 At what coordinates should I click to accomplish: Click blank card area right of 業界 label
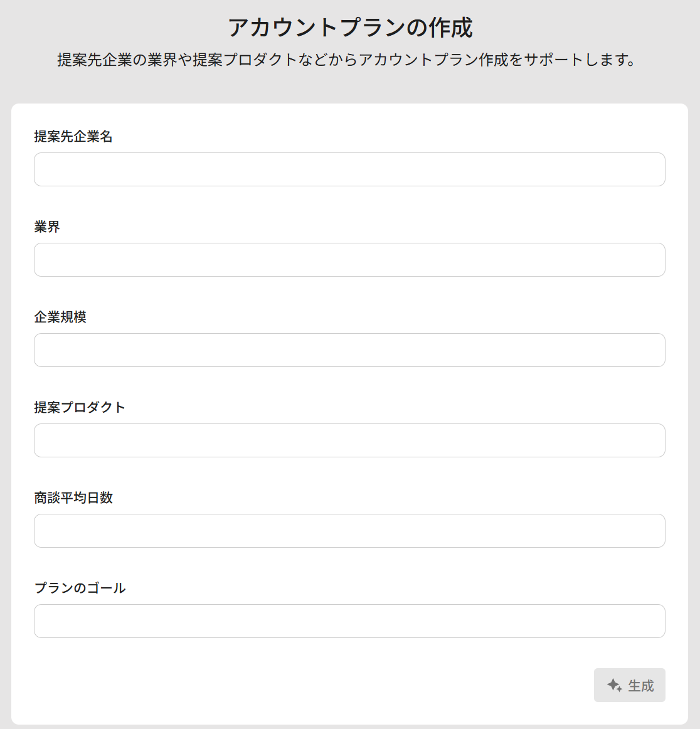tap(376, 227)
